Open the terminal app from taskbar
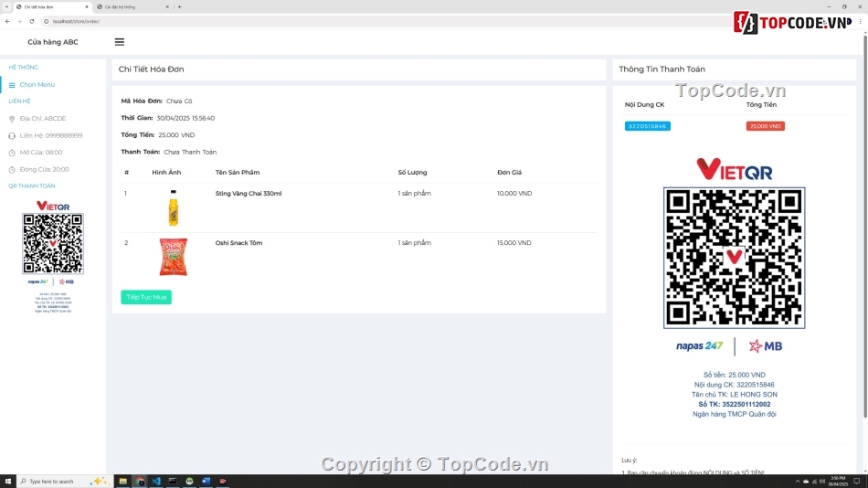The height and width of the screenshot is (488, 868). [x=173, y=482]
